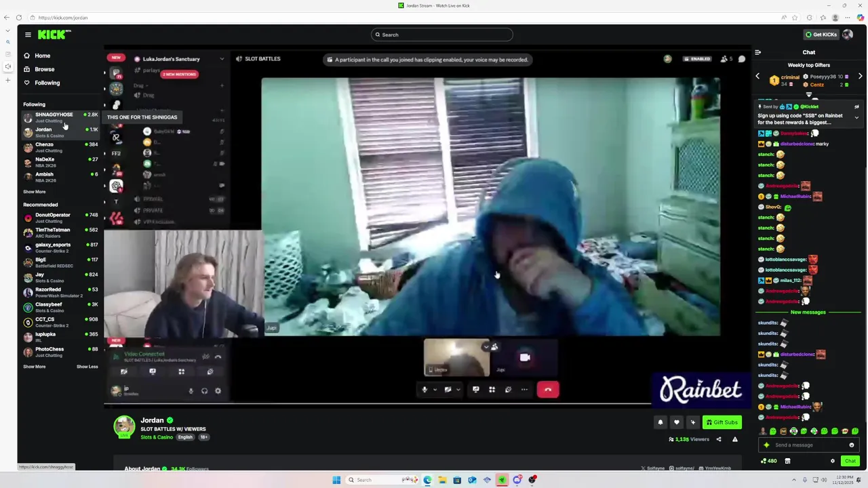868x488 pixels.
Task: Open Following in sidebar
Action: [42, 83]
